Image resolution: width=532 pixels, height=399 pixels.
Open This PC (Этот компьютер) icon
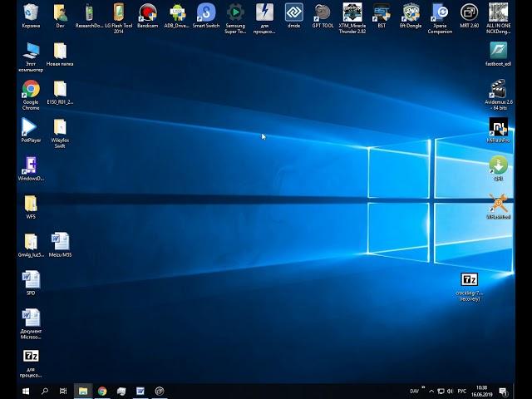click(31, 57)
